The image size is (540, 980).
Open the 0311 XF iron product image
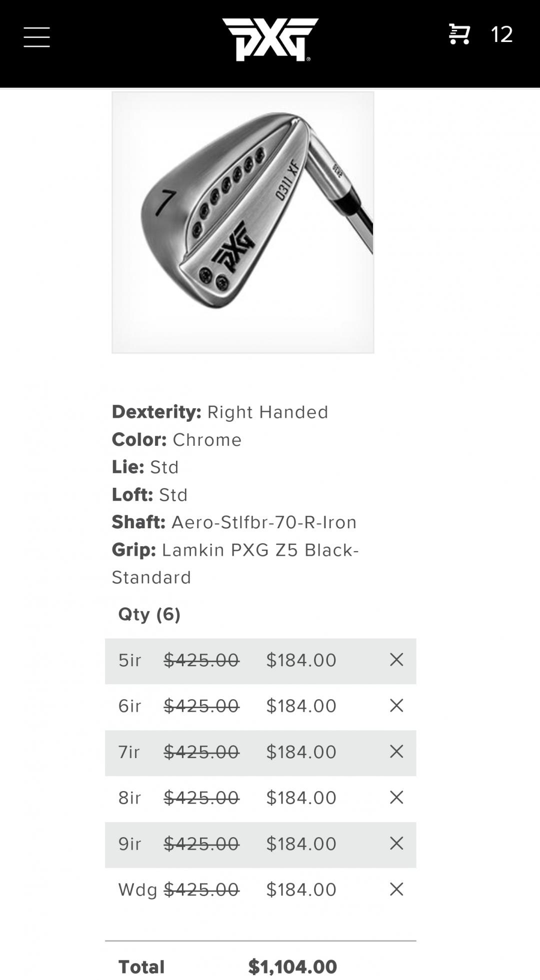pos(243,222)
